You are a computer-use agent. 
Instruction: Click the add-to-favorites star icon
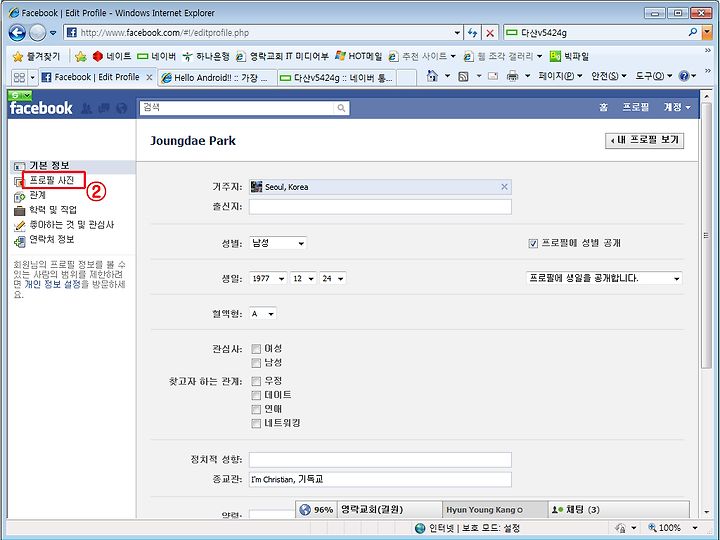point(80,56)
